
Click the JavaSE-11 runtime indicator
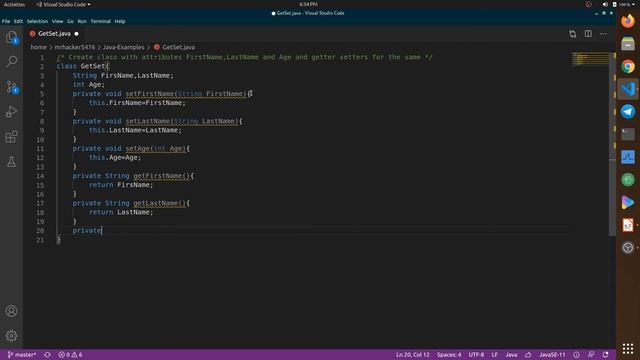coord(552,355)
